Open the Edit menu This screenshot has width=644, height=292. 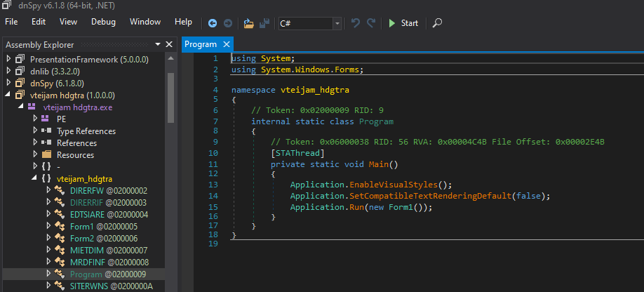point(39,22)
